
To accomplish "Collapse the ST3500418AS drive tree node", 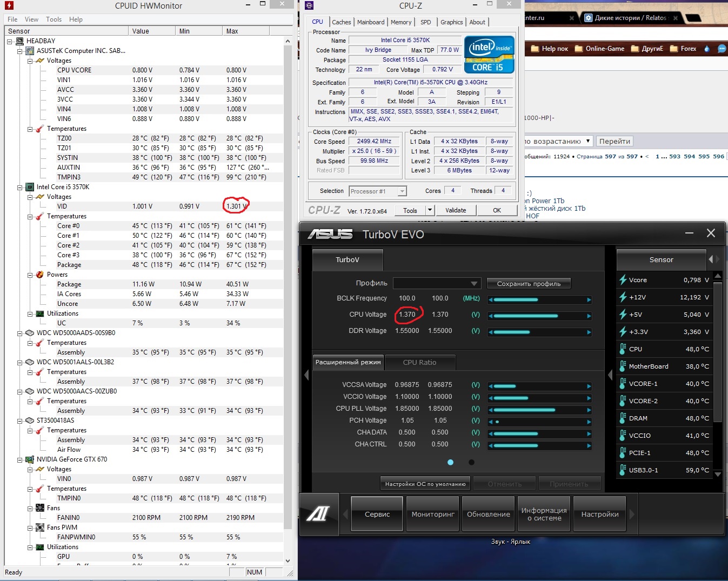I will (20, 420).
